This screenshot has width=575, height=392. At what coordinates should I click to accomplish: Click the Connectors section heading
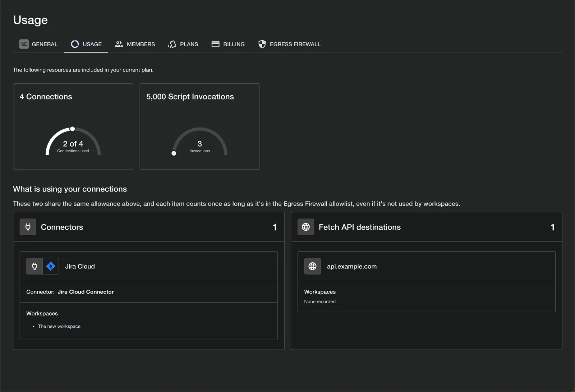coord(62,227)
